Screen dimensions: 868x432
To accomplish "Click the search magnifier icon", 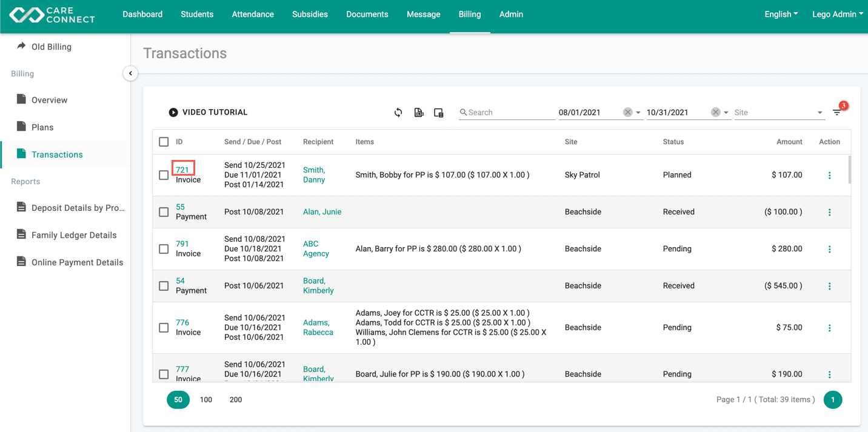I will [x=463, y=112].
